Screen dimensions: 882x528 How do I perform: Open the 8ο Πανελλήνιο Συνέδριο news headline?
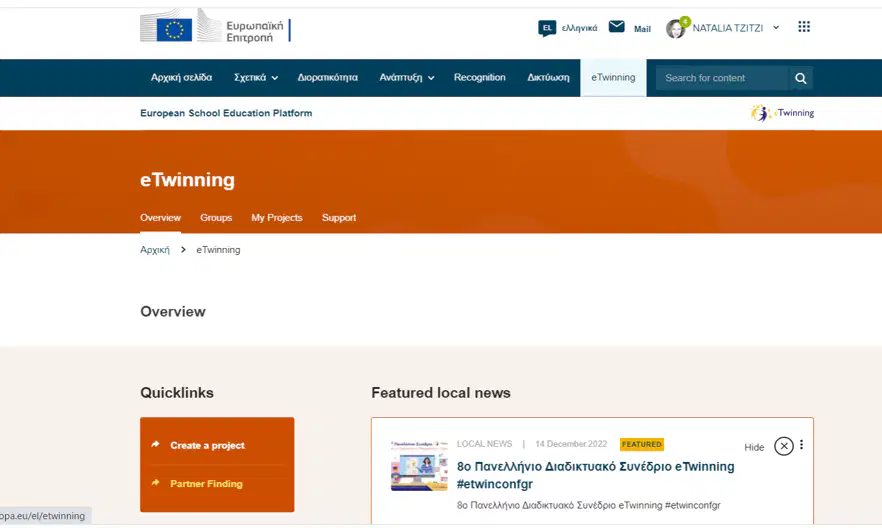pyautogui.click(x=596, y=475)
